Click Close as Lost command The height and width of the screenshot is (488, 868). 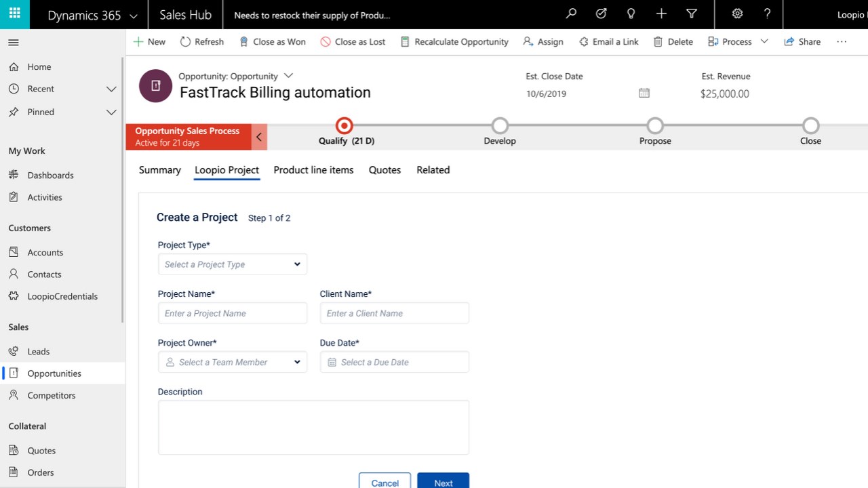click(353, 41)
